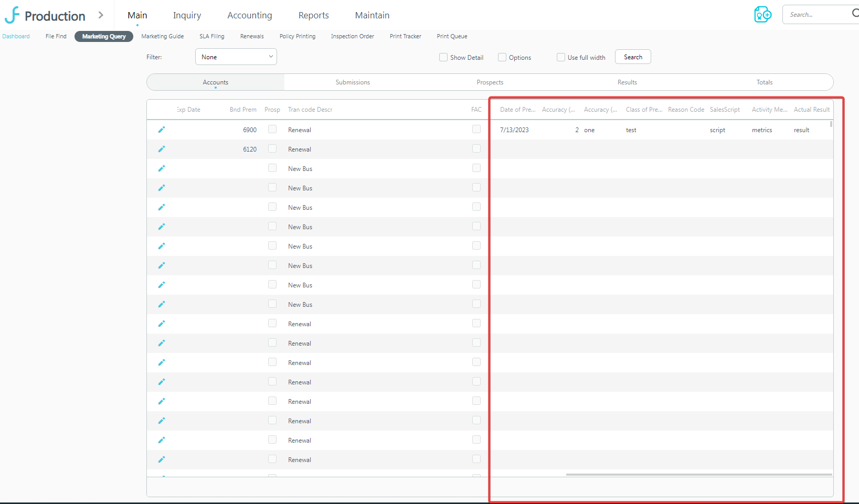859x504 pixels.
Task: Go to the Dashboard link
Action: [x=16, y=36]
